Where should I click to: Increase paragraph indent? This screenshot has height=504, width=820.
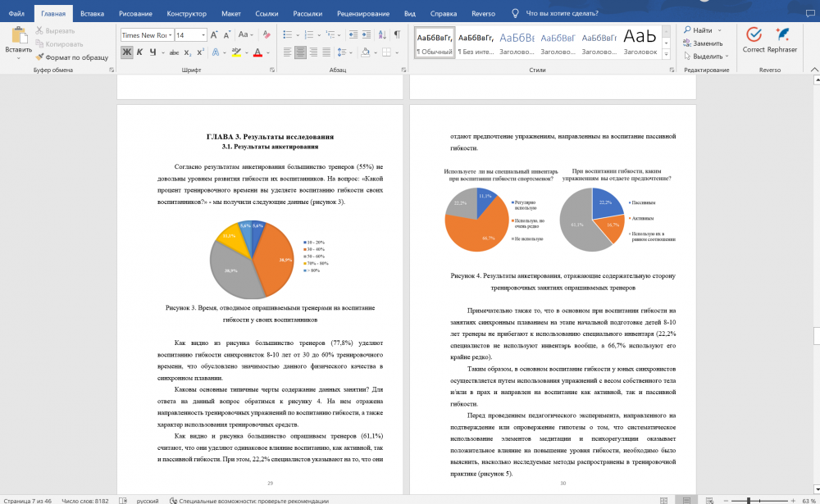[367, 35]
